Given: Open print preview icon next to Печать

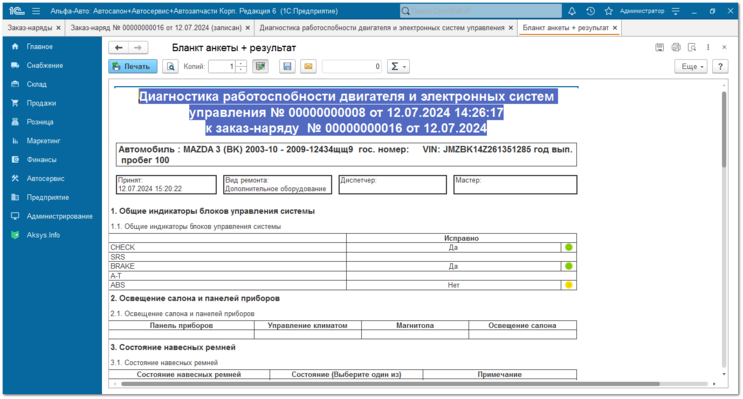Looking at the screenshot, I should click(x=170, y=67).
